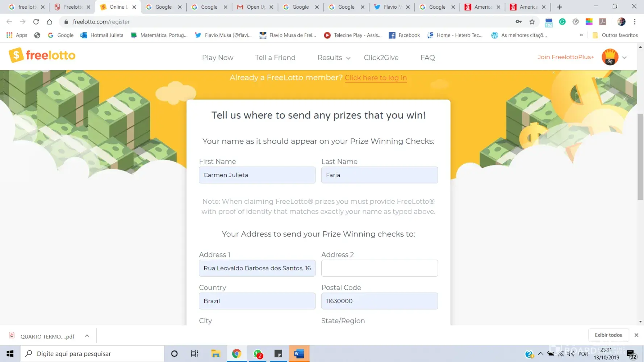Open Task View on the taskbar

tap(195, 354)
